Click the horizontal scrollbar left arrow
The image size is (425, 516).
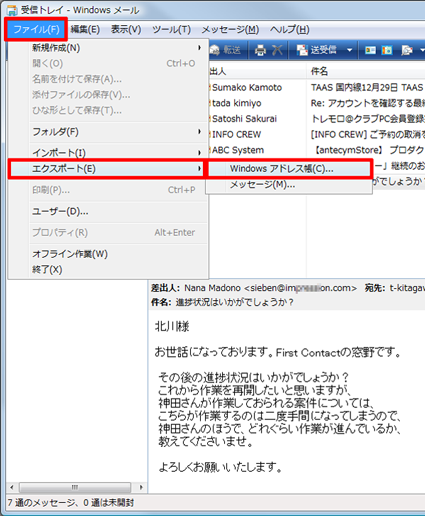tap(12, 487)
